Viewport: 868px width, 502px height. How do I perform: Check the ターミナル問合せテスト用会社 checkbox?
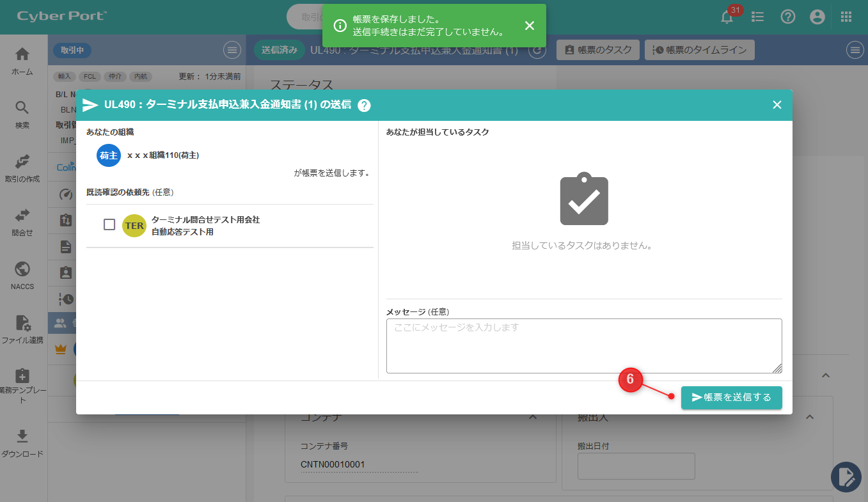pos(109,224)
